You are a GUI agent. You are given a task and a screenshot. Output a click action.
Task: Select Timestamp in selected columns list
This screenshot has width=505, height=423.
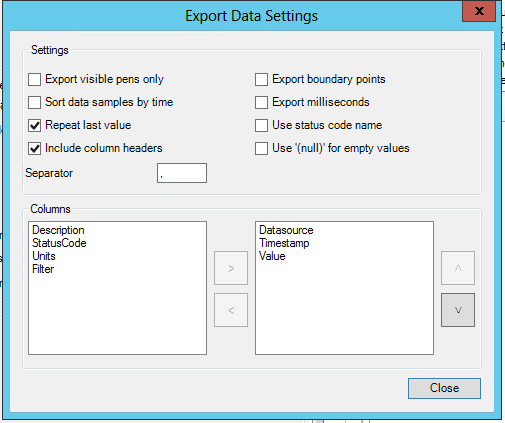coord(284,243)
